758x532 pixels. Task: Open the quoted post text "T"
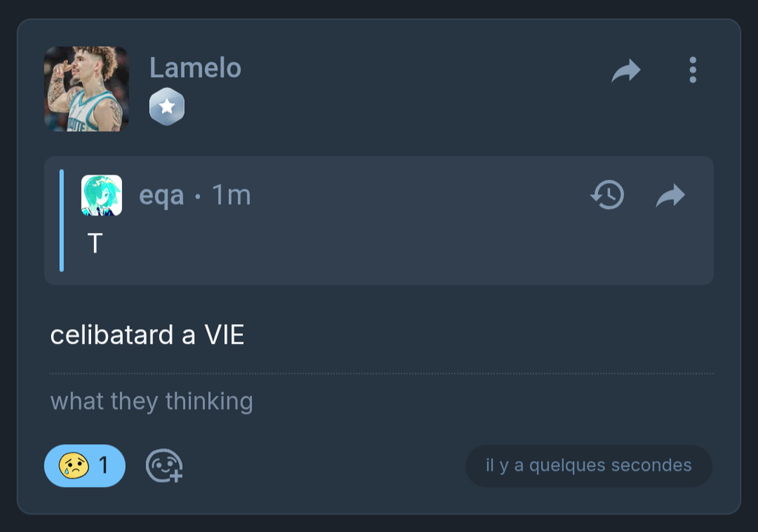tap(95, 243)
